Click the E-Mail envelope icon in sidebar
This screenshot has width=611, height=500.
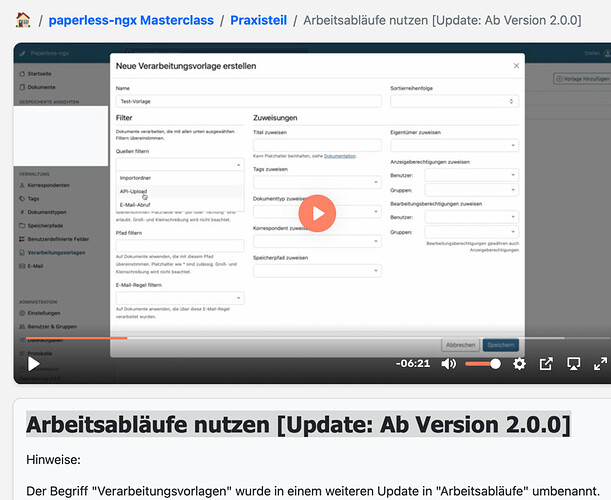pos(22,266)
